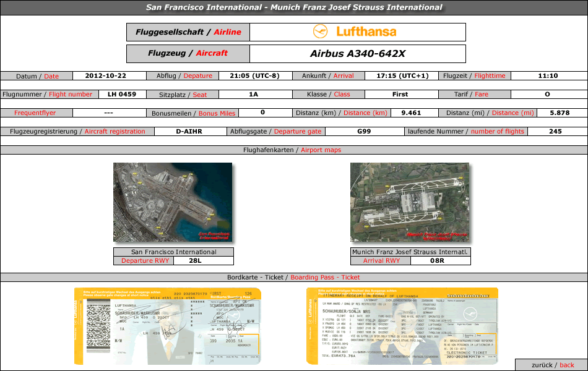Click the San Francisco International caption
Viewport: 588px width, 371px height.
tap(174, 252)
